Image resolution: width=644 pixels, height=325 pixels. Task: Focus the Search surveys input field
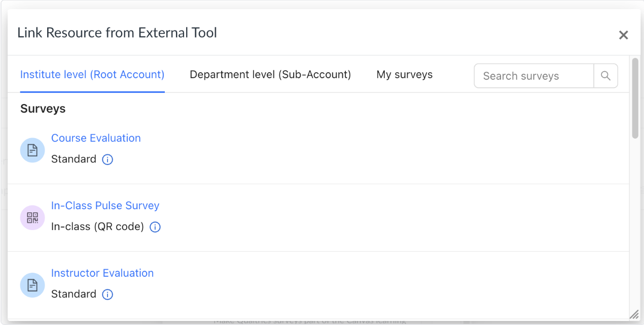tap(534, 76)
